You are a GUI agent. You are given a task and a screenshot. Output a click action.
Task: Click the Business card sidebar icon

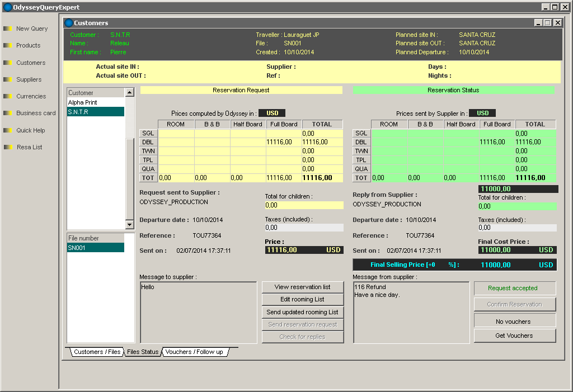pos(7,113)
